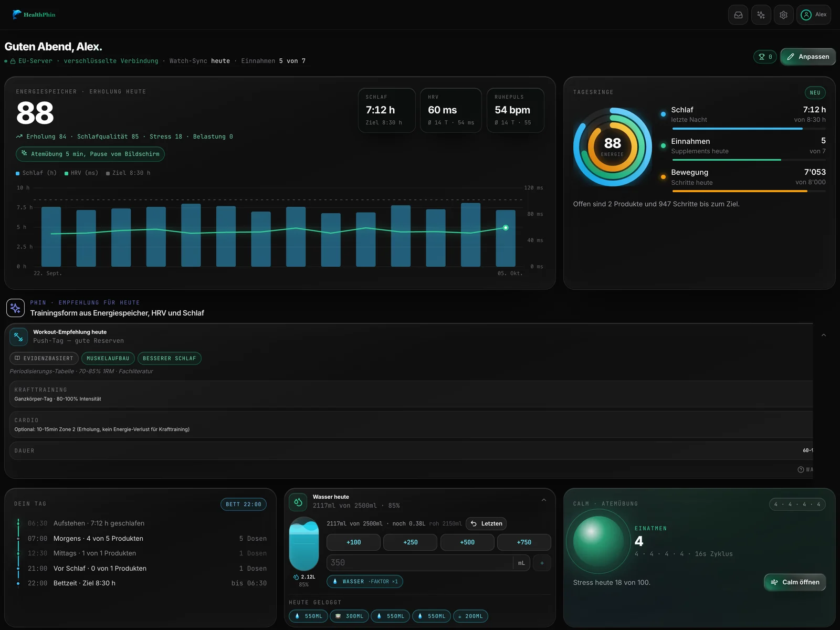Click the HealthPhin dolphin logo
The width and height of the screenshot is (840, 630).
click(34, 15)
